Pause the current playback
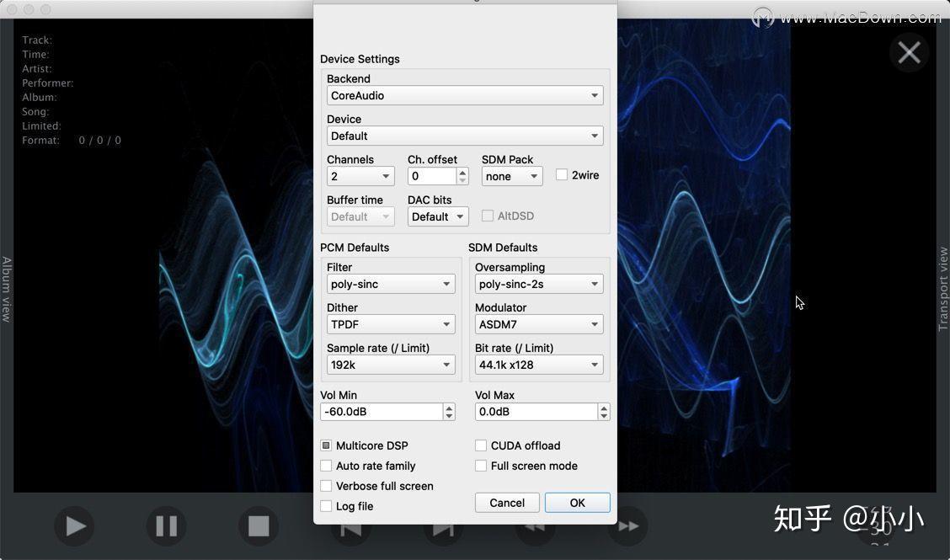Screen dimensions: 950x560 tap(166, 525)
